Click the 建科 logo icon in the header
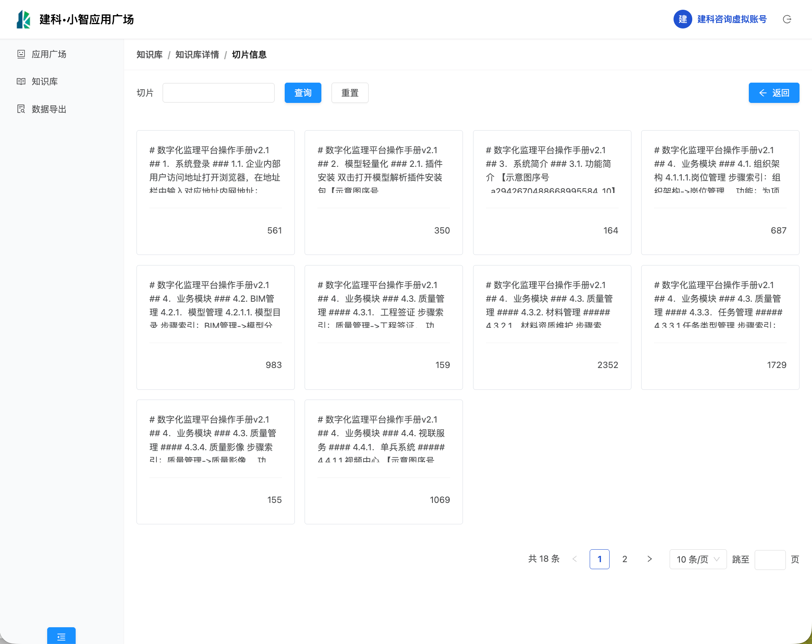812x644 pixels. click(x=23, y=19)
